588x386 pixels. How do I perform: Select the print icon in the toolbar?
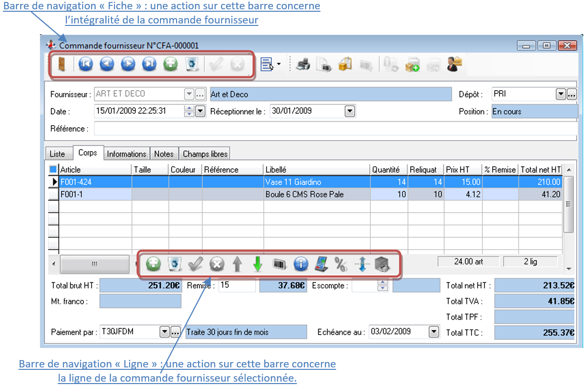pos(302,64)
